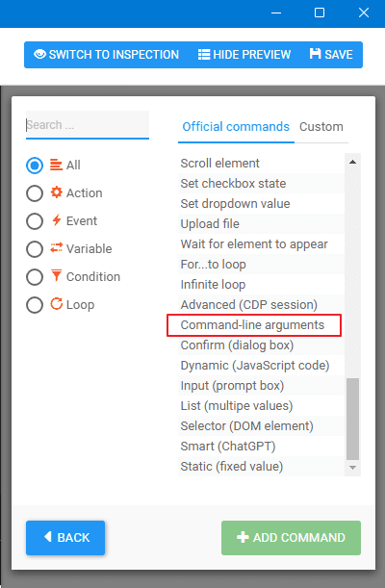Click the swap-arrows Variable icon
Screen dimensions: 385x588
[x=57, y=248]
